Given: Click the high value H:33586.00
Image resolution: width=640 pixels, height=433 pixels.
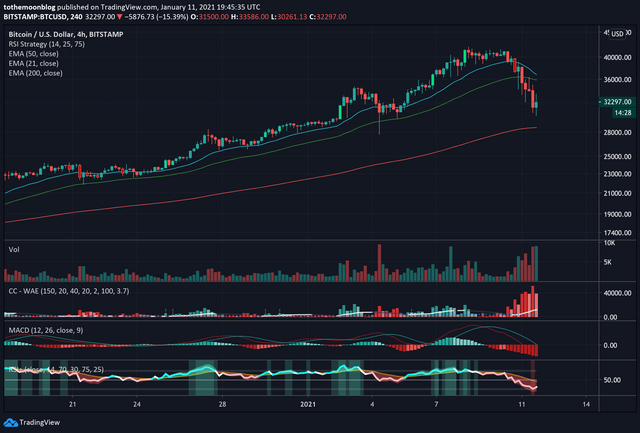Looking at the screenshot, I should pos(249,17).
